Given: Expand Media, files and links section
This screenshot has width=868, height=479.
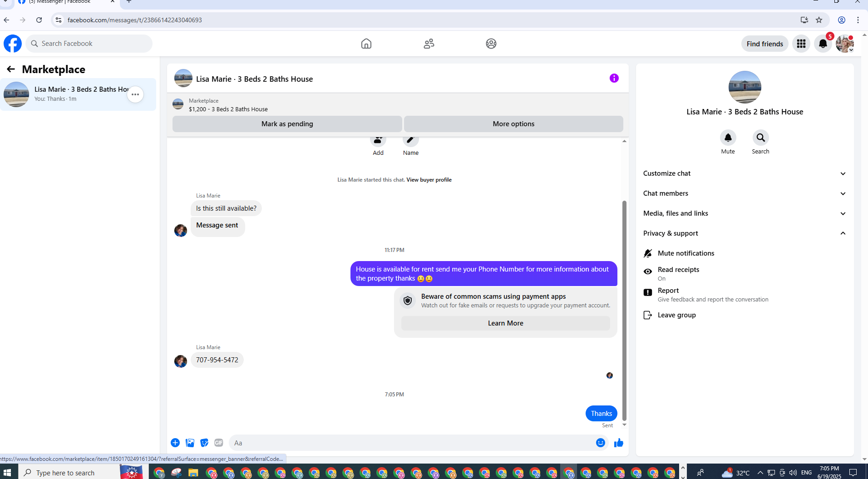Looking at the screenshot, I should tap(745, 213).
